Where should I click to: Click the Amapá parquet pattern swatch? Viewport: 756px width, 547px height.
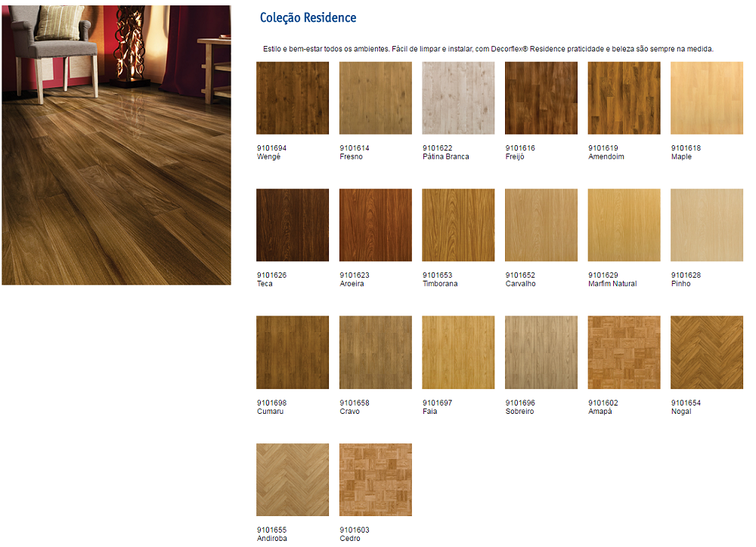[624, 353]
